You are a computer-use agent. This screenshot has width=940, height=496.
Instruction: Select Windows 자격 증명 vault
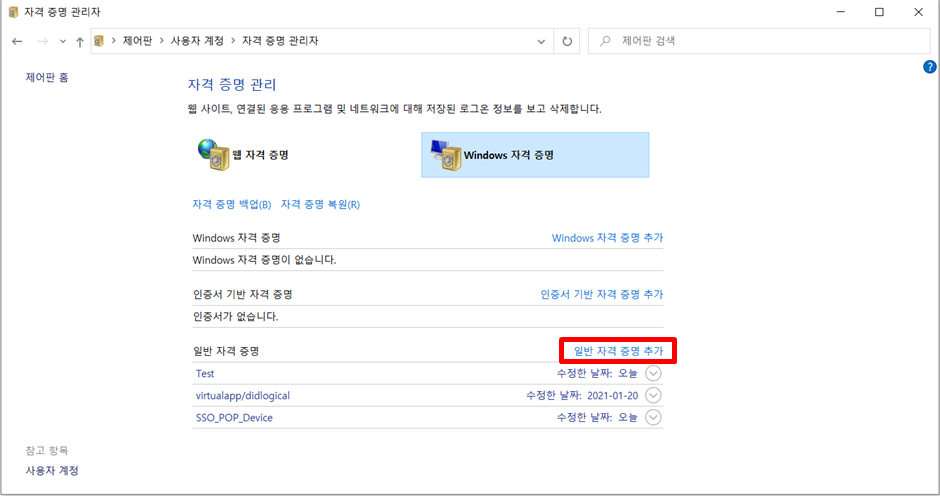click(x=535, y=155)
